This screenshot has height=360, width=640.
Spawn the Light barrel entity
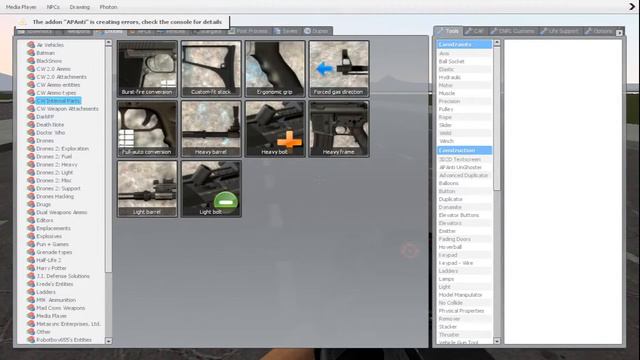click(147, 189)
